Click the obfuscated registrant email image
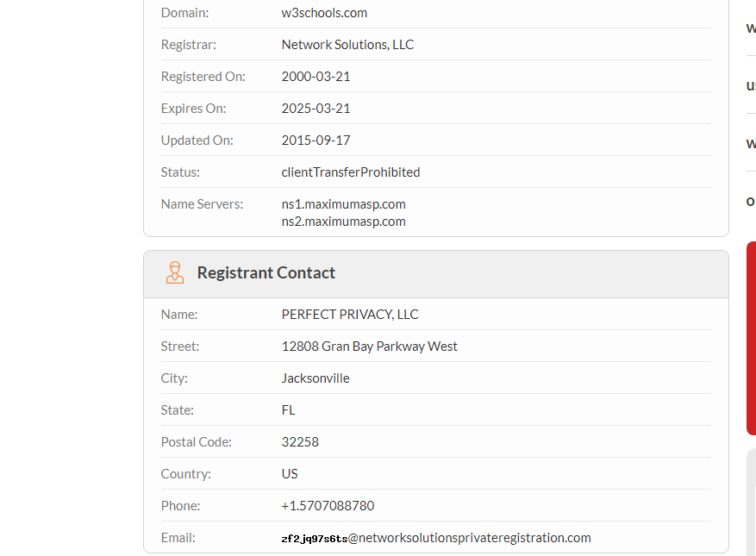This screenshot has width=756, height=556. click(x=314, y=539)
